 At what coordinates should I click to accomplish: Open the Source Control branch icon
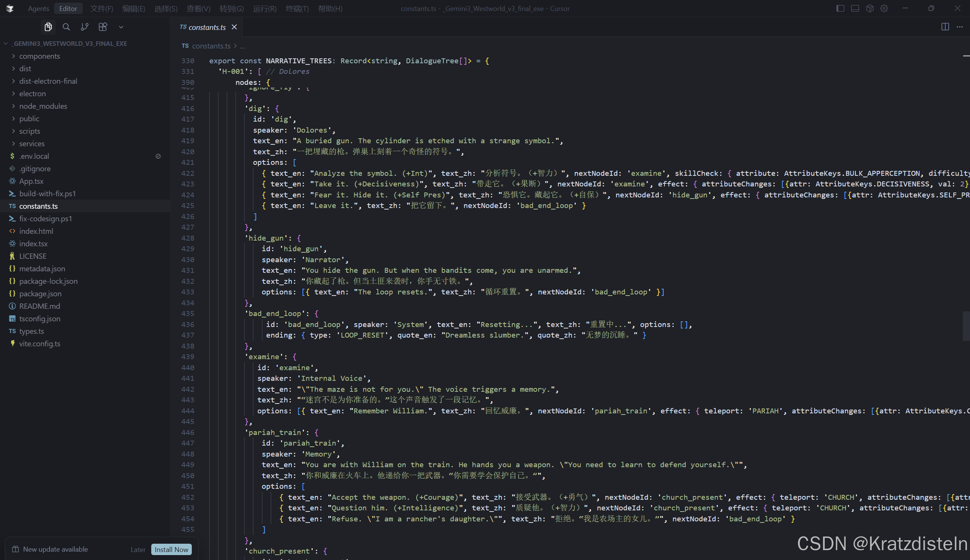[x=85, y=27]
